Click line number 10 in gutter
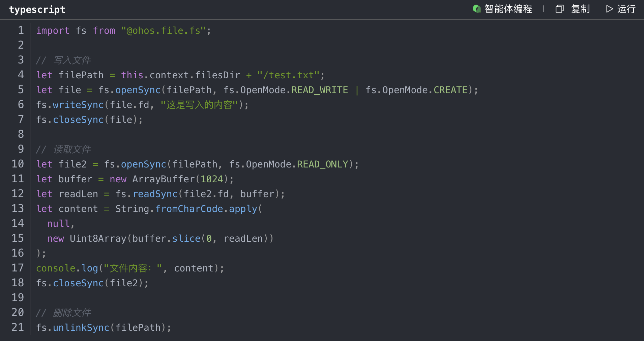Screen dimensions: 644x341 click(x=18, y=164)
